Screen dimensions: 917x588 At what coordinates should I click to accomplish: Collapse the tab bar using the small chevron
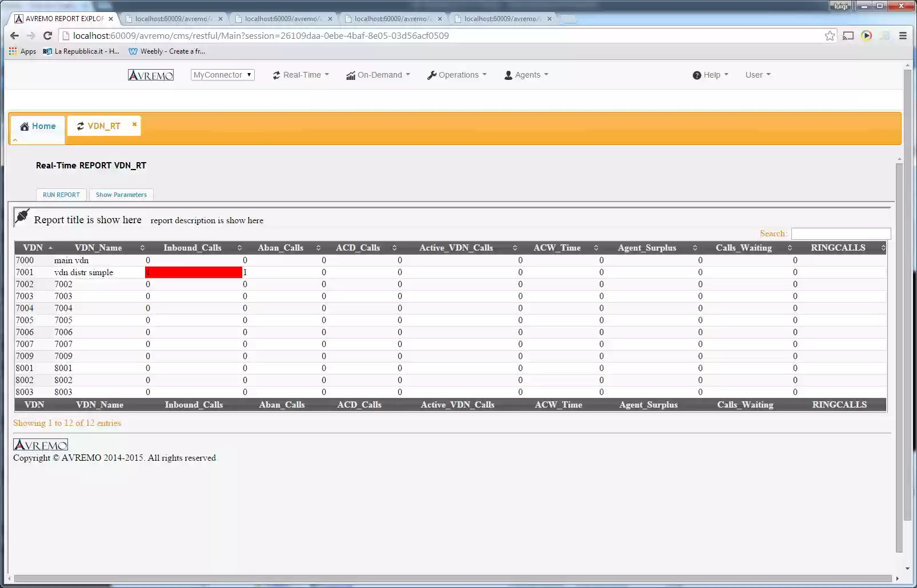[x=14, y=140]
